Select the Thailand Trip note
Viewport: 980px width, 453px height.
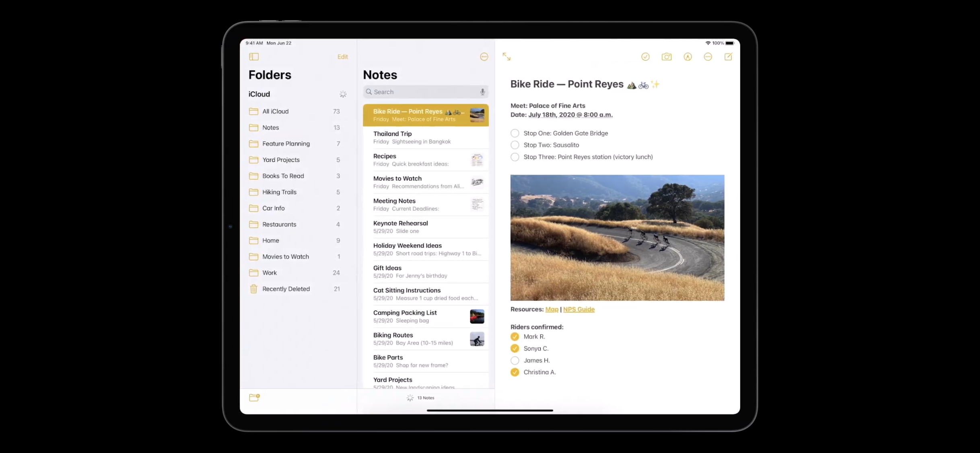click(x=425, y=137)
